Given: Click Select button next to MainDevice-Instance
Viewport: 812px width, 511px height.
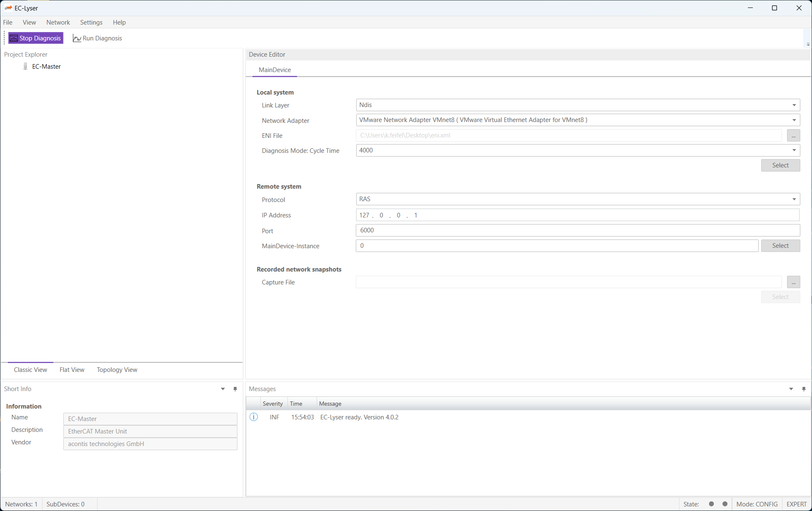Looking at the screenshot, I should [780, 246].
